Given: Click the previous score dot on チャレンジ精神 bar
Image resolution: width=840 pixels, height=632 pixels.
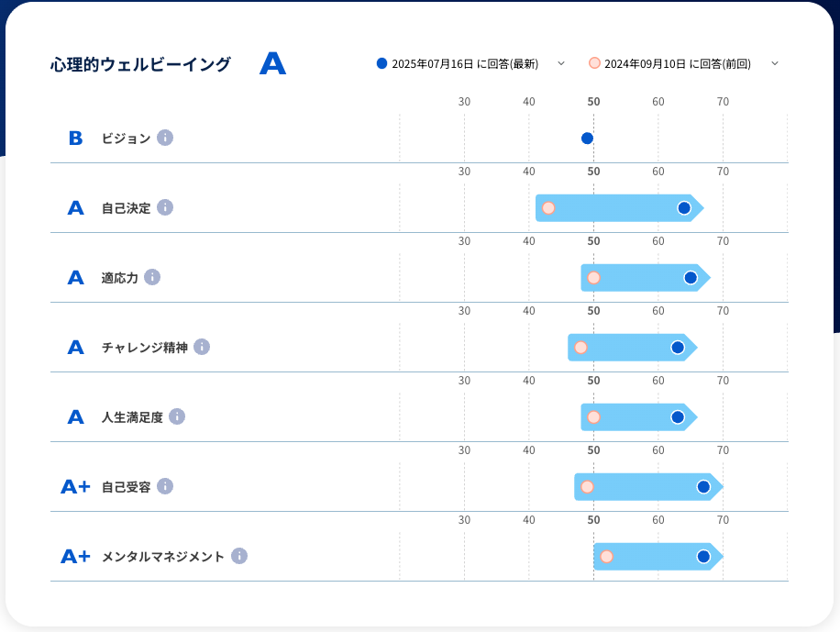Looking at the screenshot, I should click(580, 348).
